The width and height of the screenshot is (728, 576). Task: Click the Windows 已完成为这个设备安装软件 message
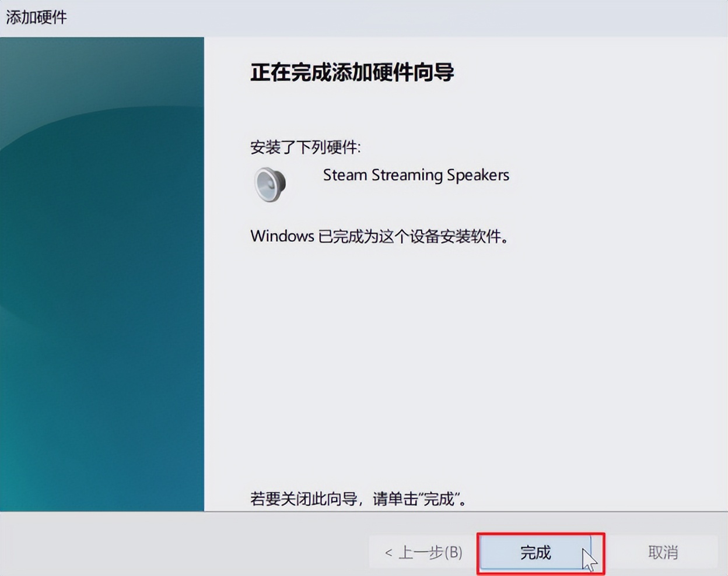point(379,236)
